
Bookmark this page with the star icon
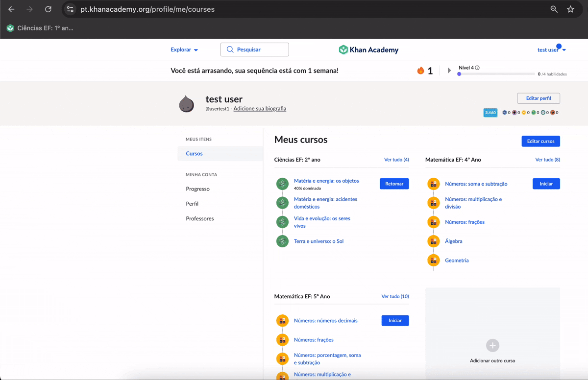pyautogui.click(x=570, y=9)
